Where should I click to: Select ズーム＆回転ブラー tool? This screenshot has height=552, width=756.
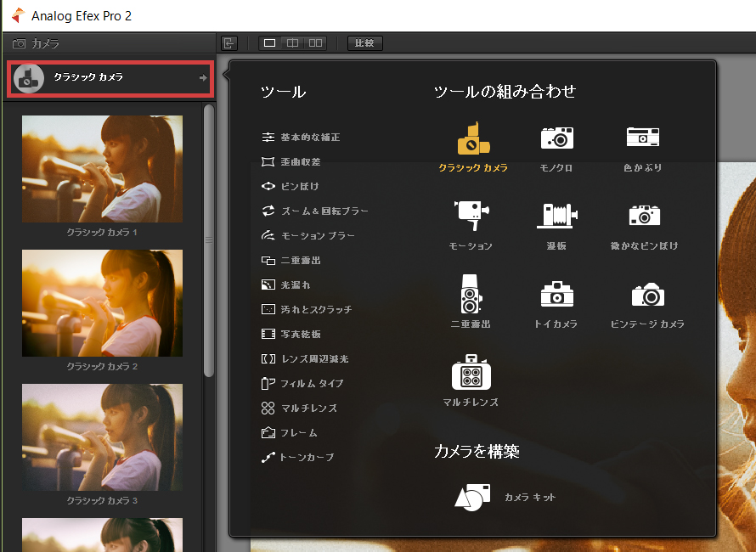click(x=315, y=211)
